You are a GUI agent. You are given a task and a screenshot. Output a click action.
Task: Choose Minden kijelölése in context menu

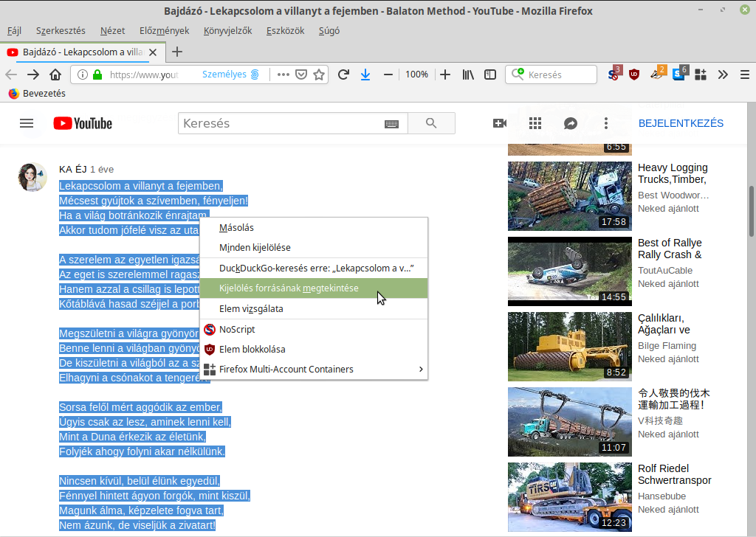click(x=314, y=248)
